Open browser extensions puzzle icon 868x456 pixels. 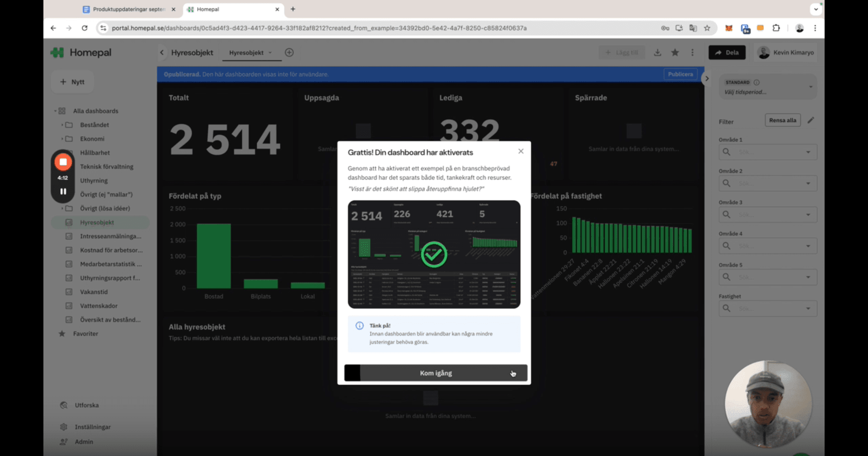(x=776, y=28)
